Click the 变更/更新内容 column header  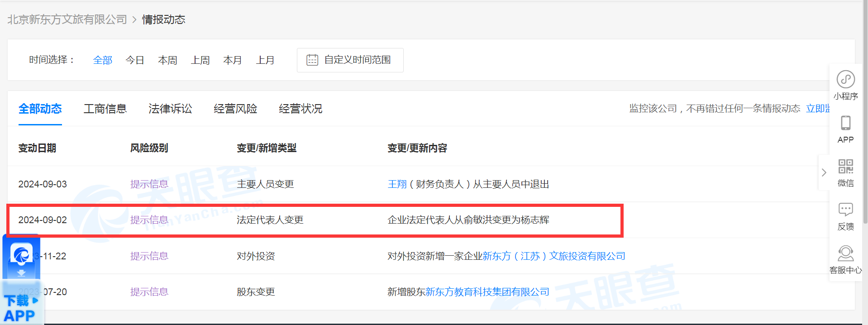point(417,148)
